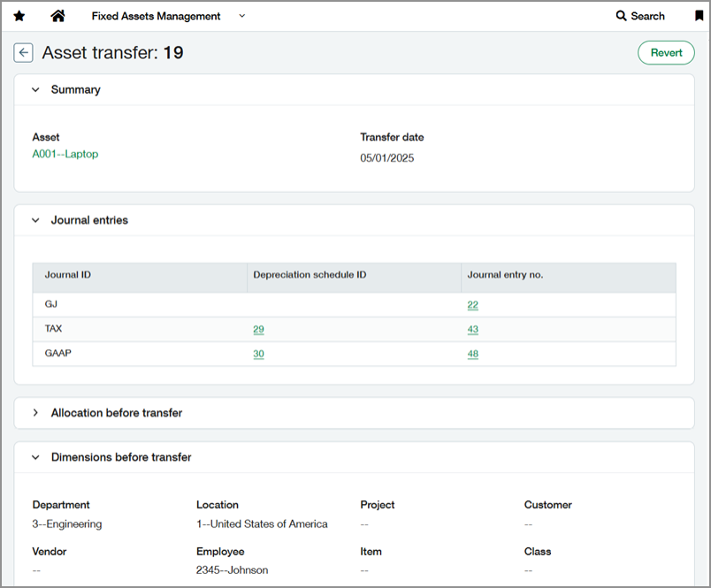
Task: Open Search from the top bar
Action: [640, 15]
